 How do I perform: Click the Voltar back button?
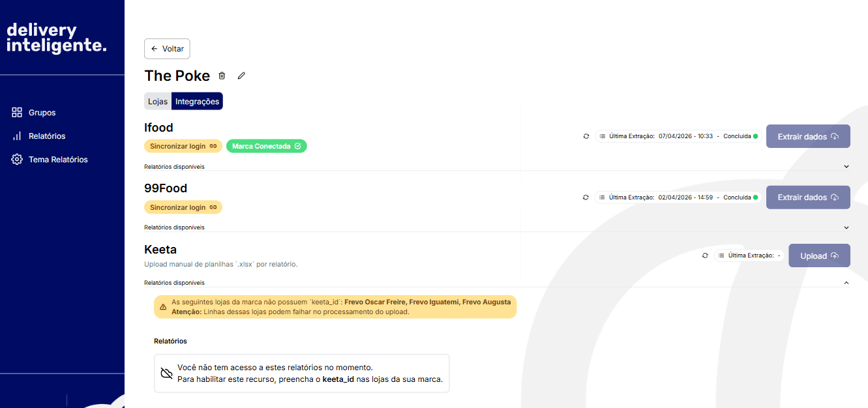167,49
